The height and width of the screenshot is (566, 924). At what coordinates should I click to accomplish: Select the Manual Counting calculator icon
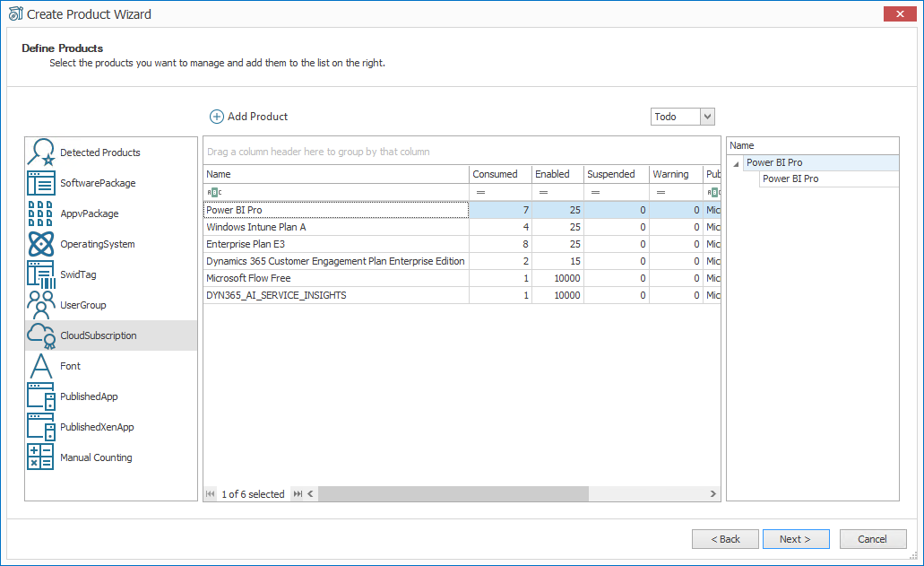point(40,457)
